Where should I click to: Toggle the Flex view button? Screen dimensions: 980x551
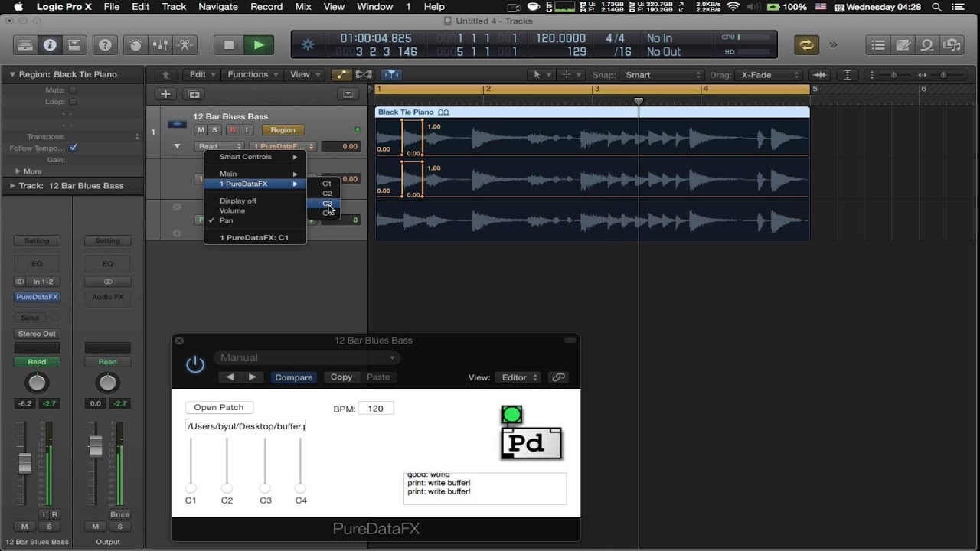point(364,74)
